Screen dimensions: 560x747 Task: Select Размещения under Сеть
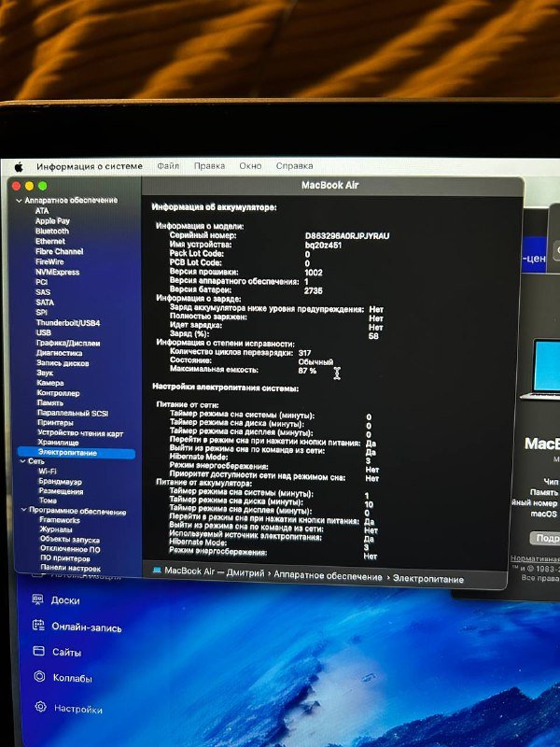tap(61, 491)
